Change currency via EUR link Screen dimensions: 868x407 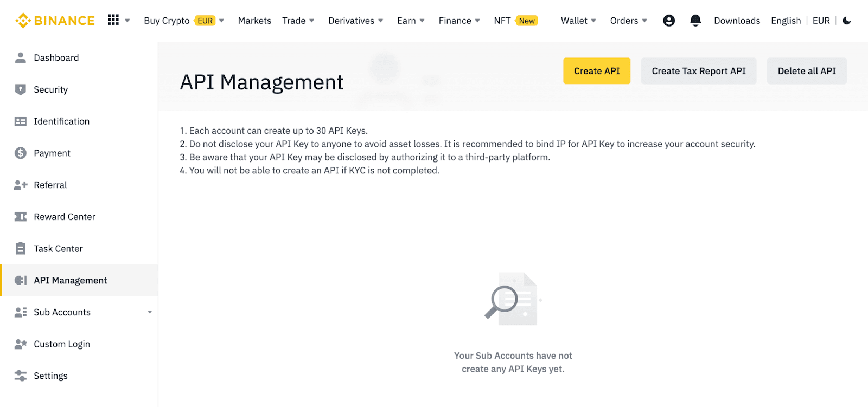click(x=821, y=21)
